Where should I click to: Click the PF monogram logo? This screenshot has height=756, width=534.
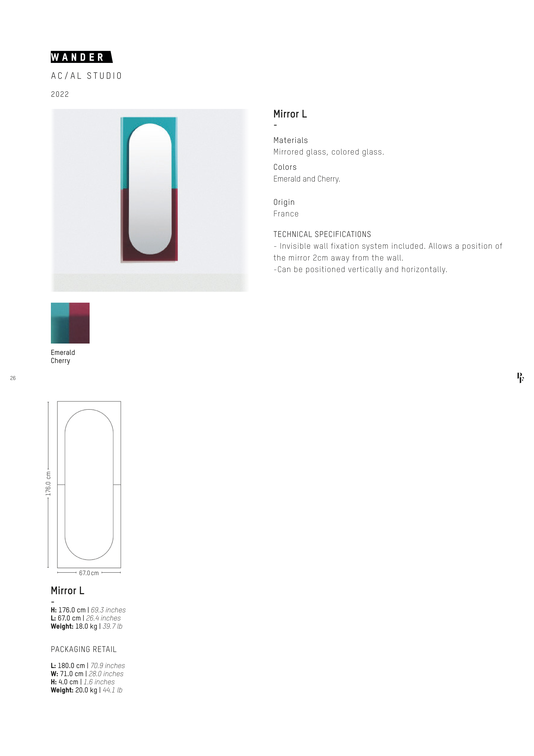[520, 378]
